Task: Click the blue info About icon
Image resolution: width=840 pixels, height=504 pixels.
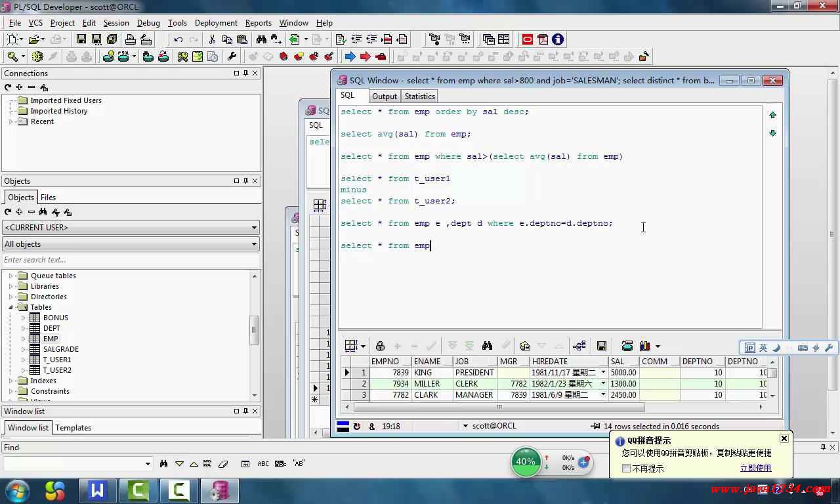Action: [558, 39]
